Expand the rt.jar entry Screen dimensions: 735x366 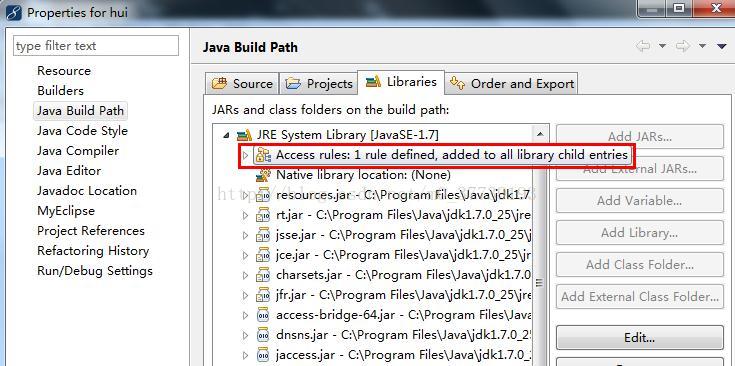tap(245, 215)
